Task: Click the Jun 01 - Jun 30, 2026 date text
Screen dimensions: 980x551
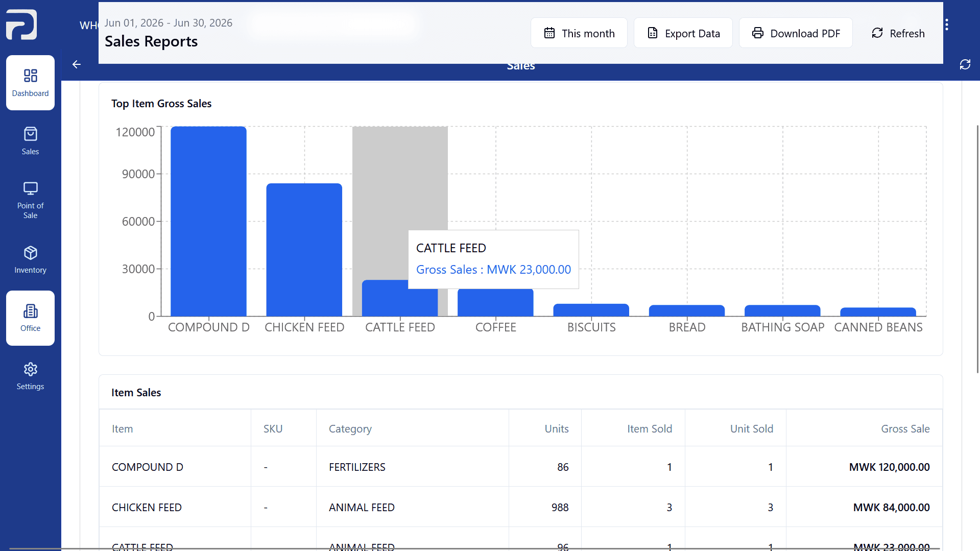Action: 169,22
